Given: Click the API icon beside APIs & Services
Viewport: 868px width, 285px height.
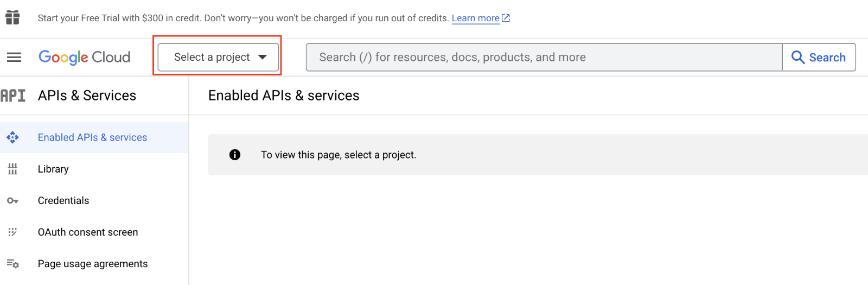Looking at the screenshot, I should coord(13,96).
